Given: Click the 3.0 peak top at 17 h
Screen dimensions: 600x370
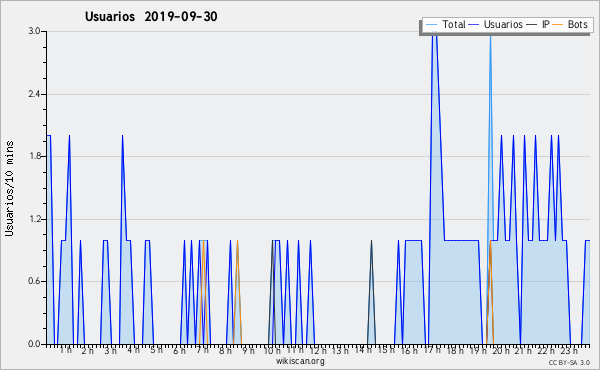Looking at the screenshot, I should coord(434,32).
